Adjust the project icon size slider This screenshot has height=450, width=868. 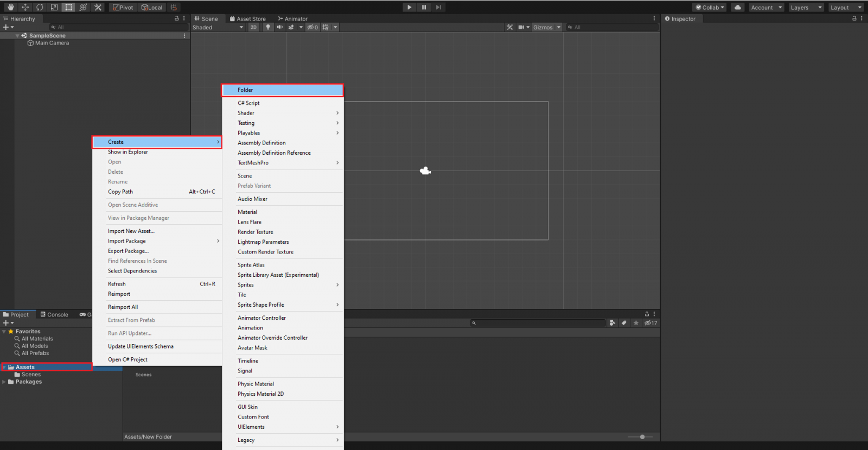(x=642, y=437)
